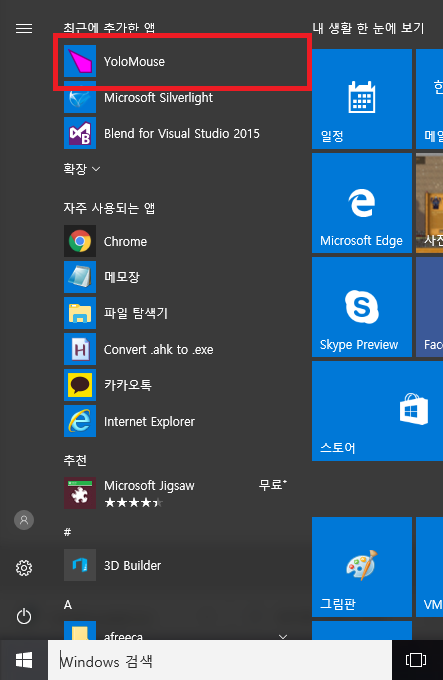Focus the Windows 검색 search box
Viewport: 443px width, 680px height.
tap(220, 660)
